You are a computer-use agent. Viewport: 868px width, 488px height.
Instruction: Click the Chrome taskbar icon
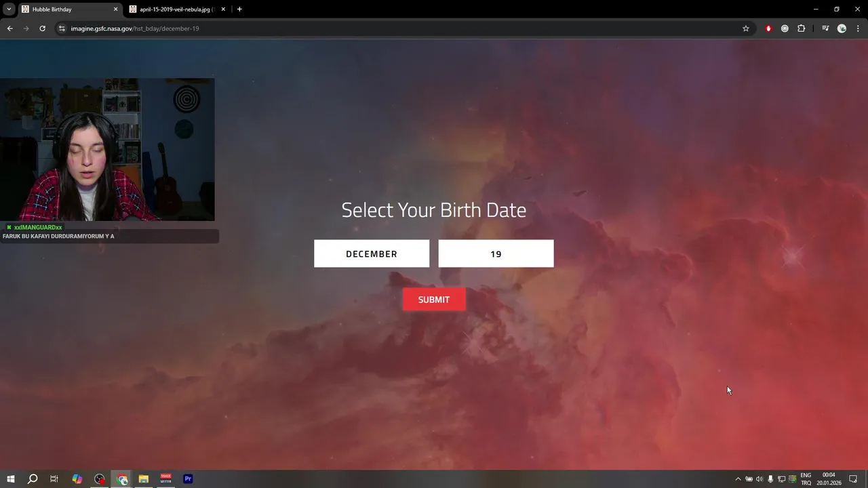pyautogui.click(x=123, y=479)
